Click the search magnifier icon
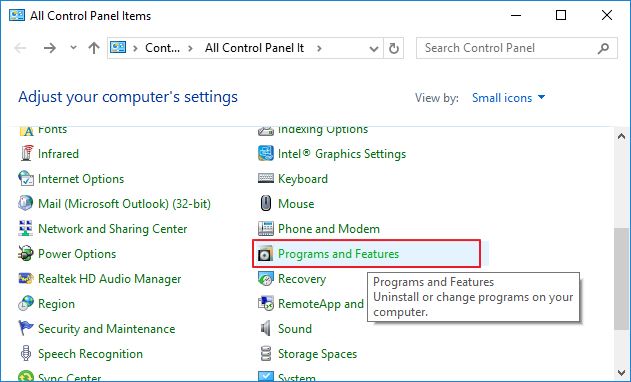Viewport: 631px width, 382px height. pos(603,48)
